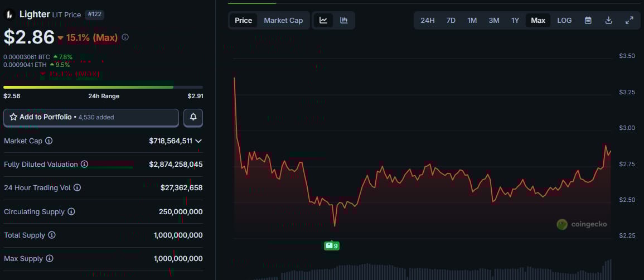Click the $3.50 axis label
644x280 pixels.
click(627, 56)
